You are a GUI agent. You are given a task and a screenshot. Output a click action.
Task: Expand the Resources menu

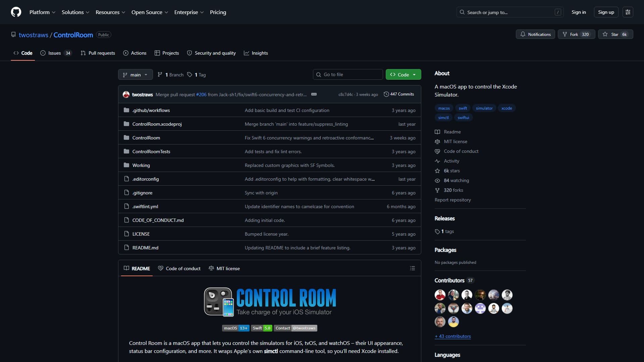coord(110,12)
